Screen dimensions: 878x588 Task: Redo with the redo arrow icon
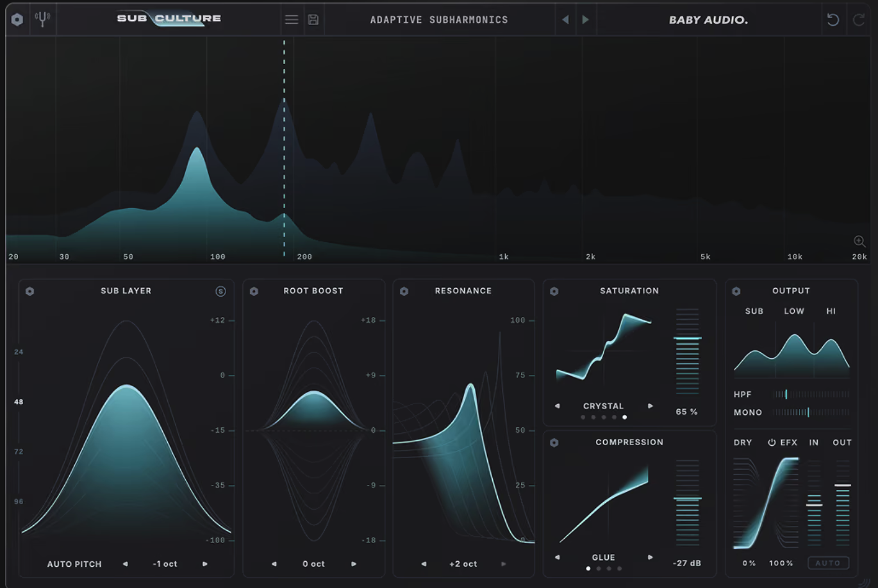[x=859, y=20]
